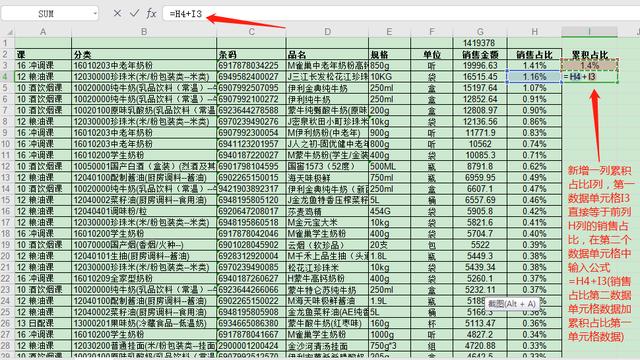
Task: Click spec cell 500ML
Action: point(389,167)
